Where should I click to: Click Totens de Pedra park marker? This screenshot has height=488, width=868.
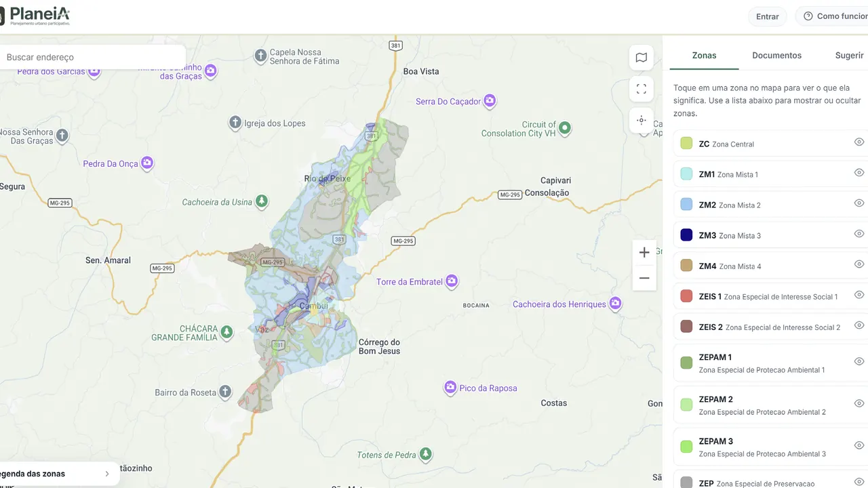pyautogui.click(x=426, y=453)
